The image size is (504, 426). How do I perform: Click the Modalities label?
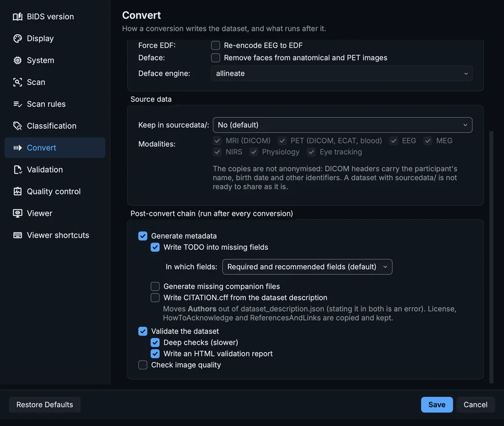click(x=157, y=144)
